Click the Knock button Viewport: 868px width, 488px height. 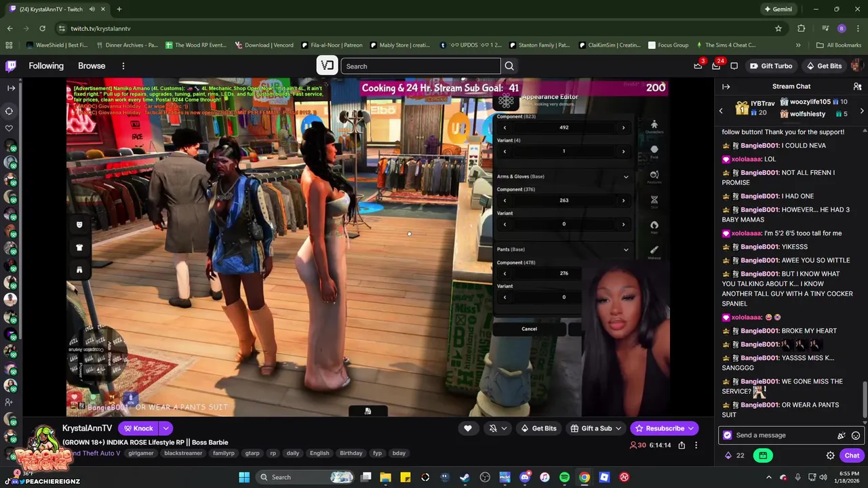pyautogui.click(x=138, y=428)
